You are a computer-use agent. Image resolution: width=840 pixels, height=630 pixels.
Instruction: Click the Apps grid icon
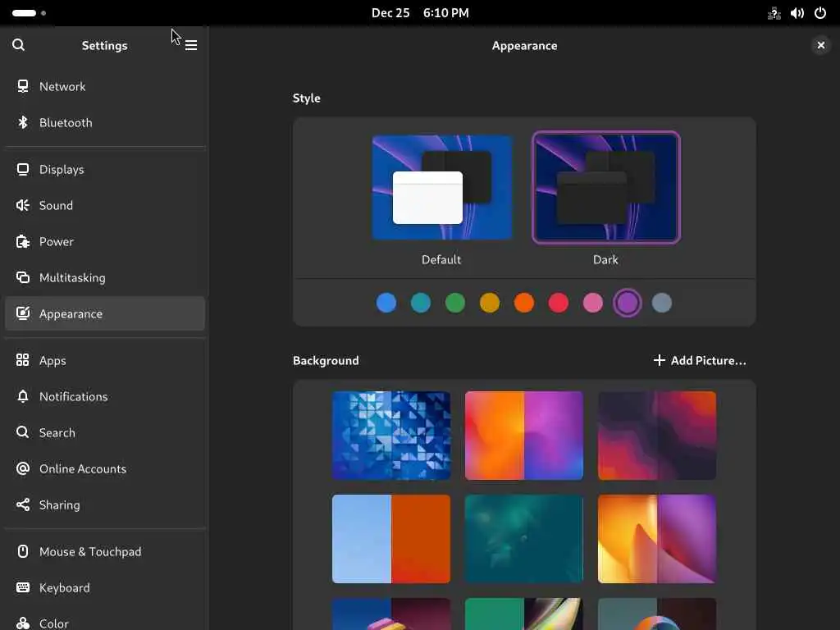point(22,360)
